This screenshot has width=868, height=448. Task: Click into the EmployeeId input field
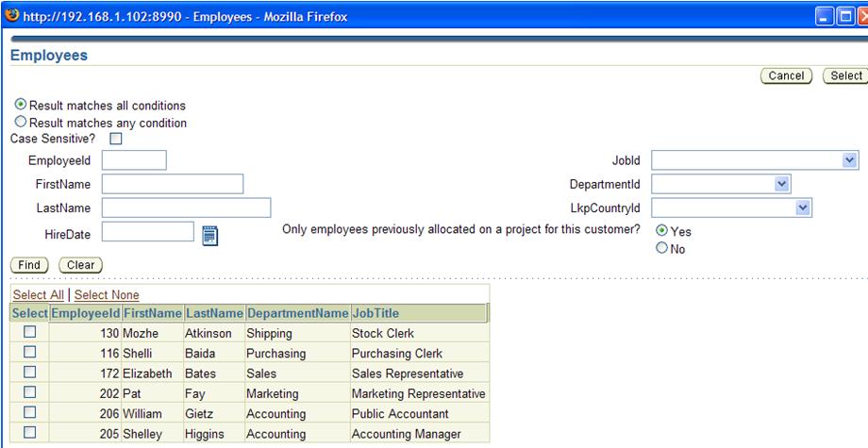click(x=134, y=160)
